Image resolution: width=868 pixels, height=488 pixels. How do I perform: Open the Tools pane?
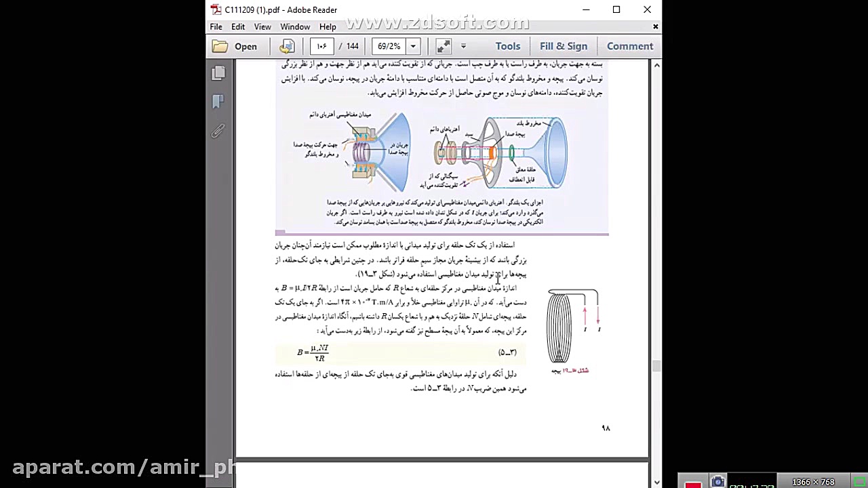pyautogui.click(x=508, y=46)
